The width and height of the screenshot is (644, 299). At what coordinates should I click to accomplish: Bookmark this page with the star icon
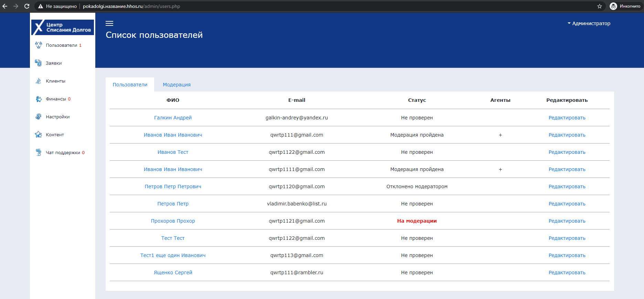coord(600,6)
